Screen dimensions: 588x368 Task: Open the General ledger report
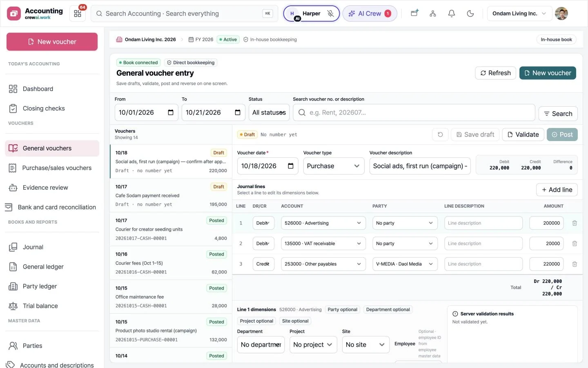pos(52,267)
